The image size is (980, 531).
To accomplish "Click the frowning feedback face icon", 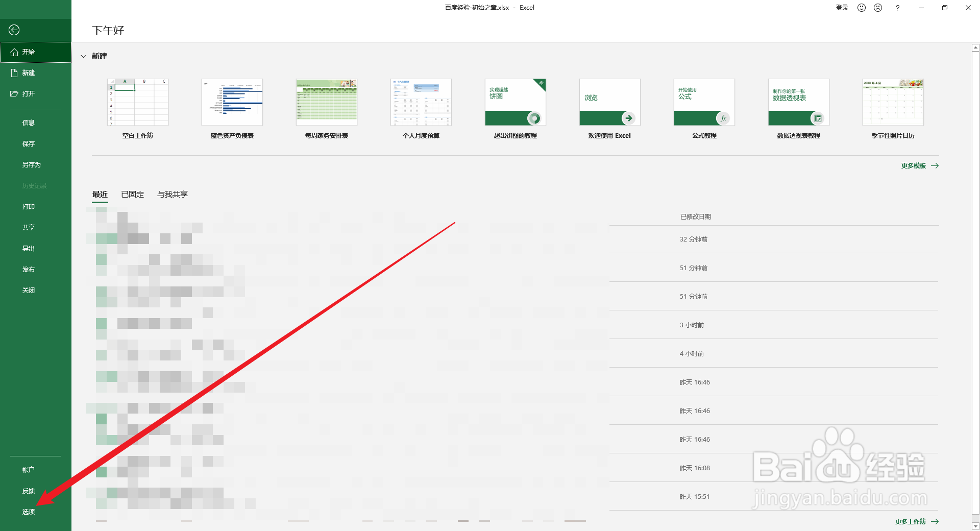I will [x=878, y=8].
